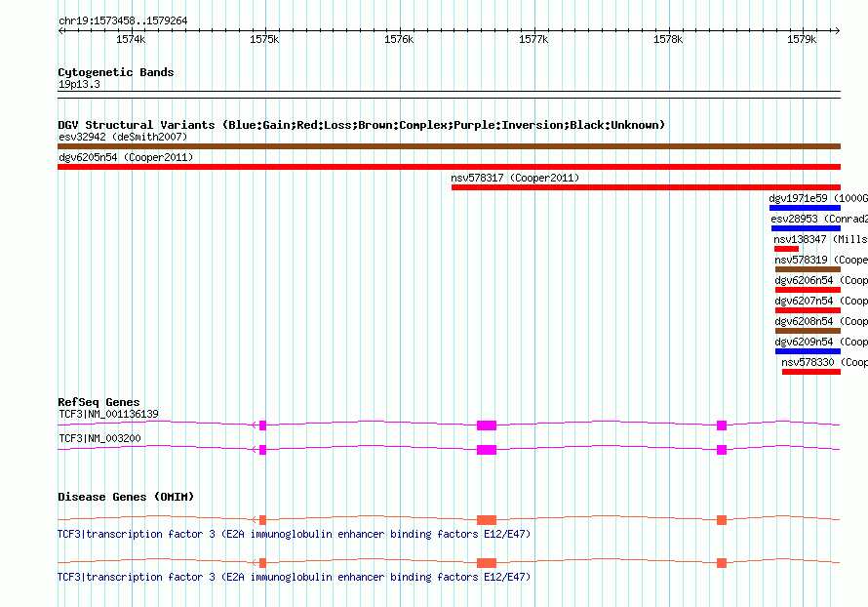Click the RefSeq Genes track title
The width and height of the screenshot is (868, 607).
pos(99,402)
